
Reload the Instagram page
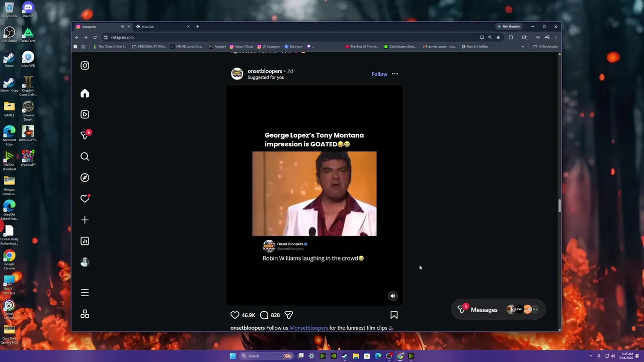point(95,37)
